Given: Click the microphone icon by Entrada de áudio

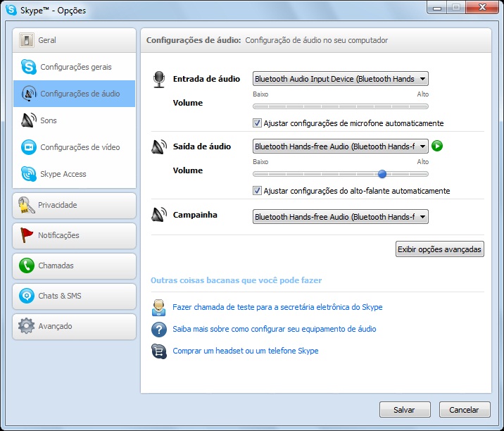Looking at the screenshot, I should [x=159, y=80].
